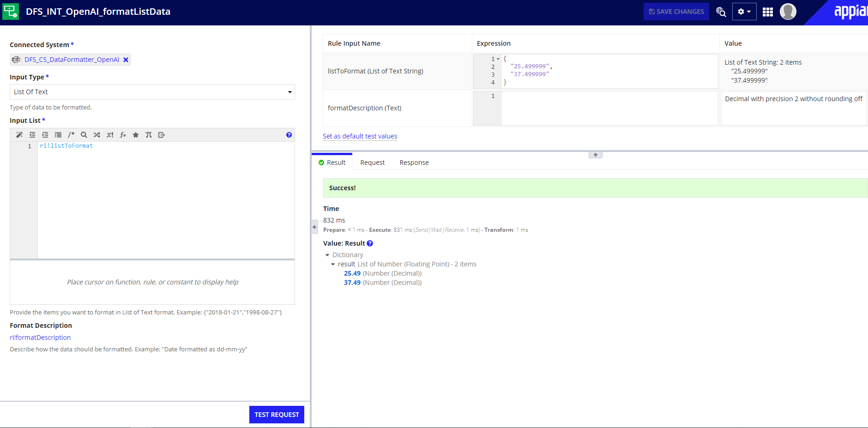Open the settings gear dropdown menu

point(744,12)
